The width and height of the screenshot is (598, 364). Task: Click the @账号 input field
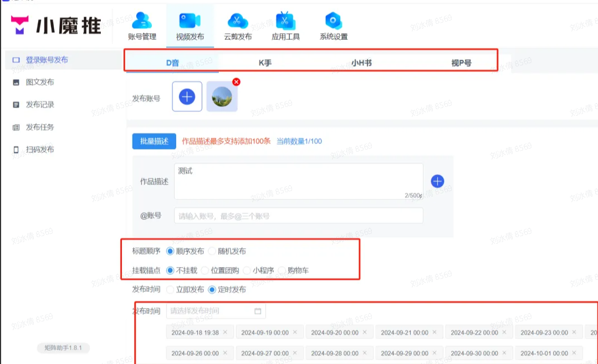point(298,216)
